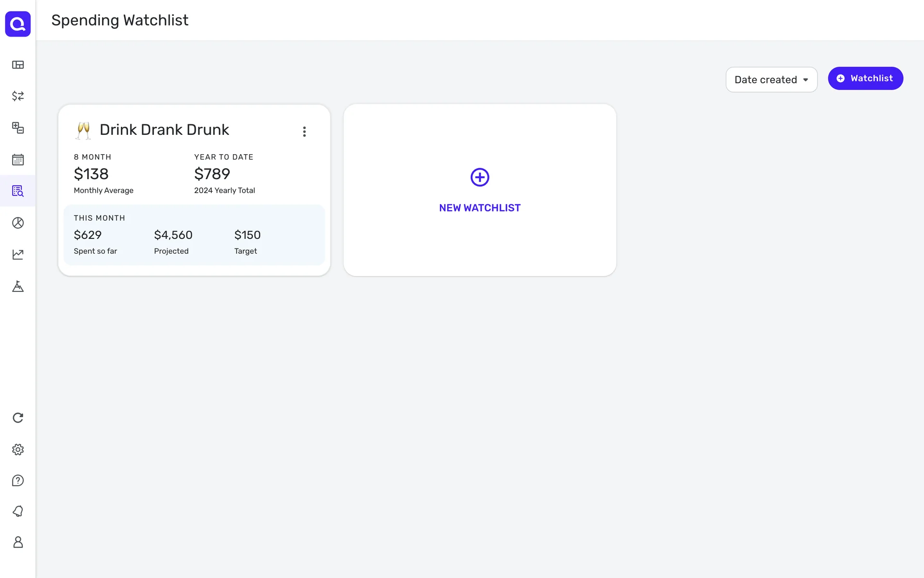Screen dimensions: 924x578
Task: Click the app logo in the sidebar
Action: click(18, 24)
